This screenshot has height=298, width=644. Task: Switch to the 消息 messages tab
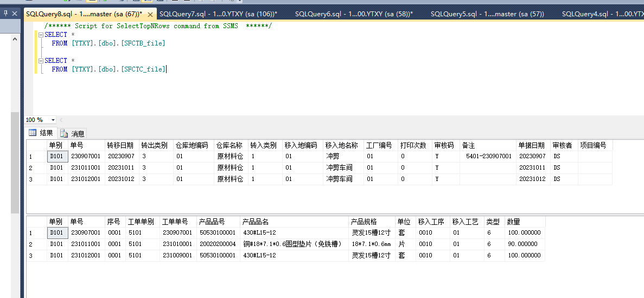(x=73, y=133)
